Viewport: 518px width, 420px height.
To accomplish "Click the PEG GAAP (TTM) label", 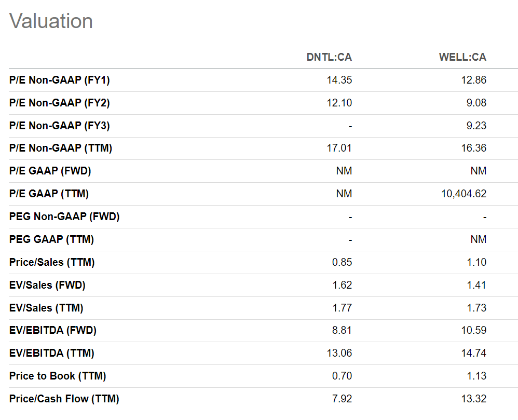I will [51, 240].
